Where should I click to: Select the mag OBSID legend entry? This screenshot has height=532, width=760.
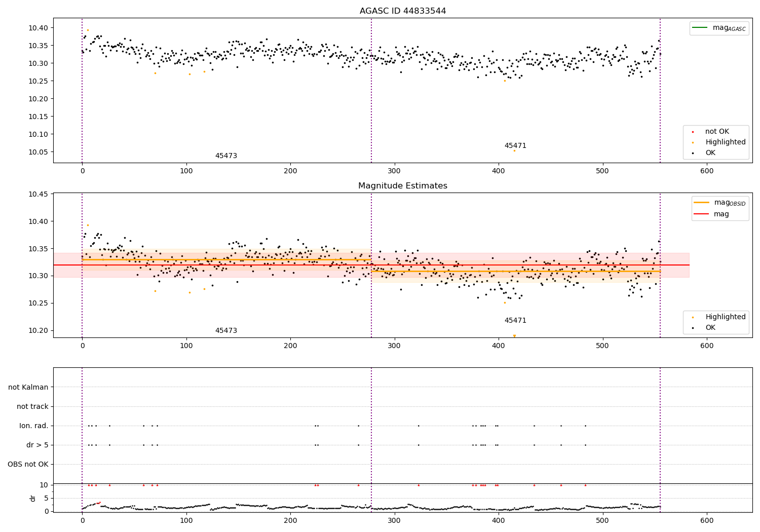coord(720,203)
